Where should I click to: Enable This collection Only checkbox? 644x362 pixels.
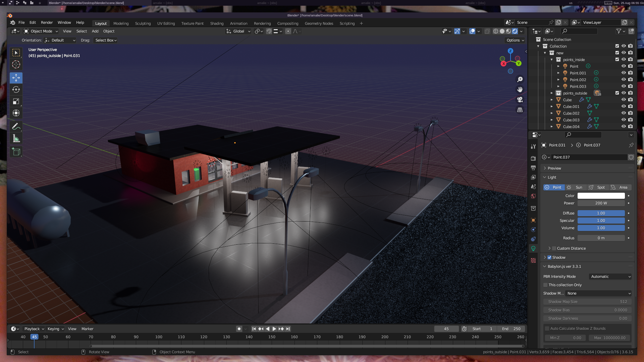[x=545, y=285]
